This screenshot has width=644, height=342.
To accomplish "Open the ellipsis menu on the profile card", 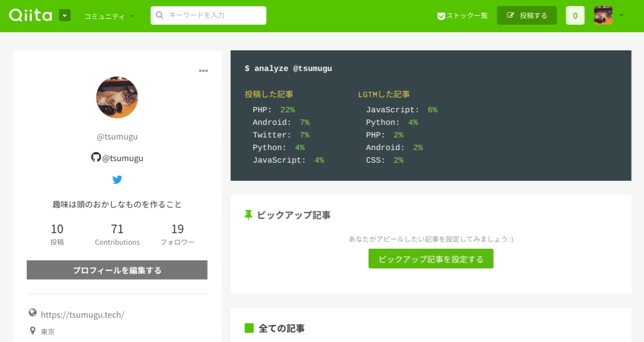I will (x=203, y=71).
